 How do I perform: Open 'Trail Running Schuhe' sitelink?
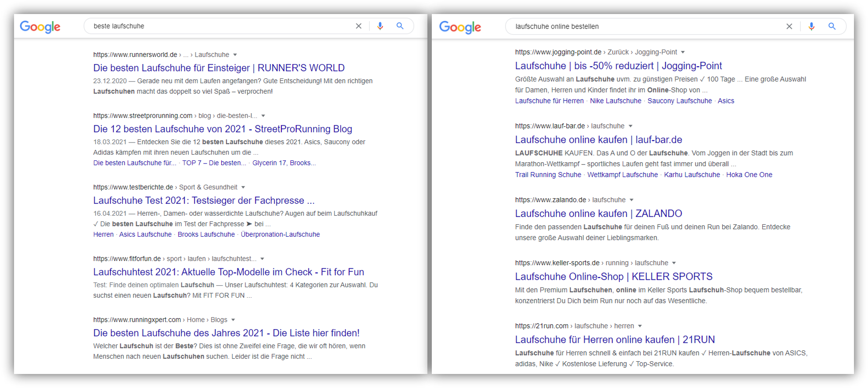tap(548, 175)
